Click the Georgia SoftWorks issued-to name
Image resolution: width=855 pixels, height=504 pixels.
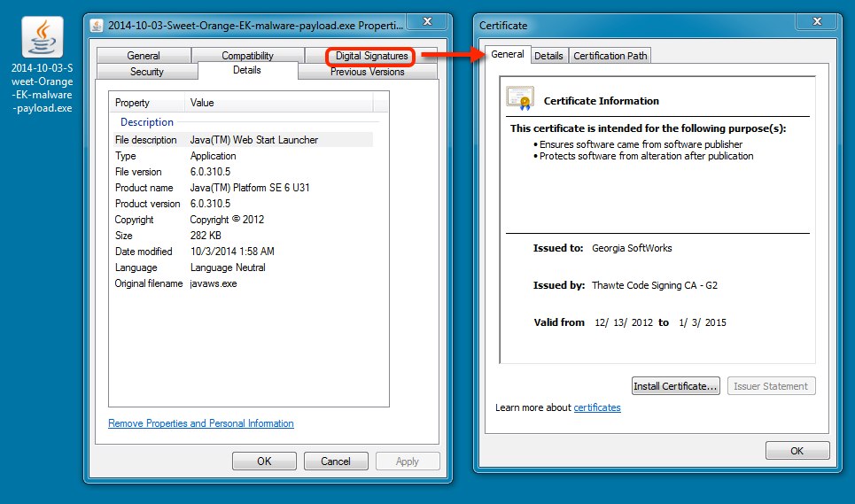[x=632, y=248]
